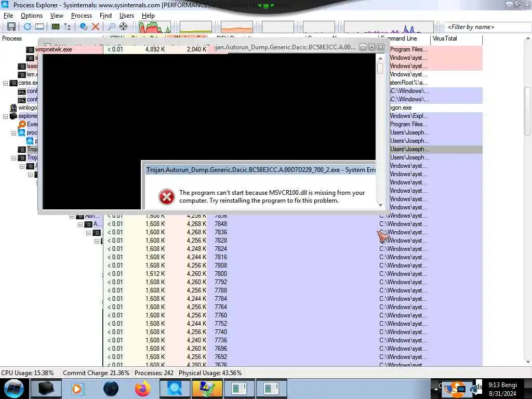
Task: Sort by the Command Line column header
Action: tap(404, 38)
